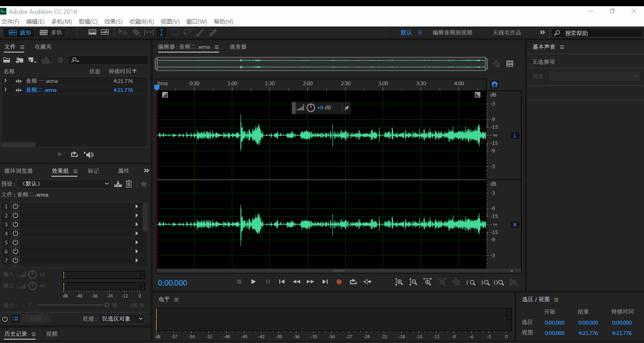Select the 无线电作品 workspace
Viewport: 644px width, 343px height.
506,32
